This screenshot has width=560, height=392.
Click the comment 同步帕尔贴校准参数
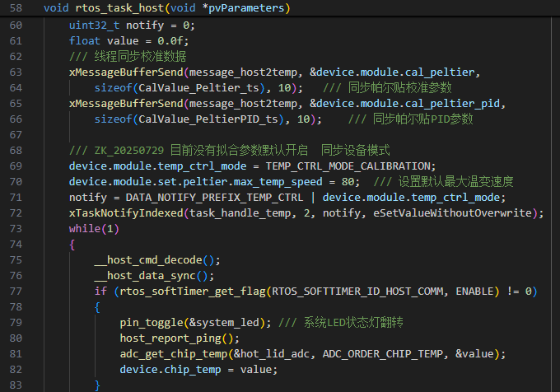tap(399, 88)
